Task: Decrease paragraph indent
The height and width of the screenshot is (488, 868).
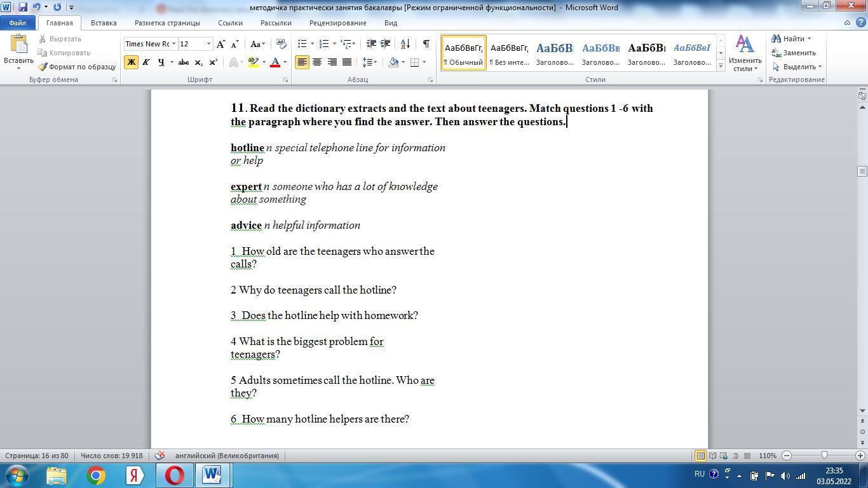Action: [371, 44]
